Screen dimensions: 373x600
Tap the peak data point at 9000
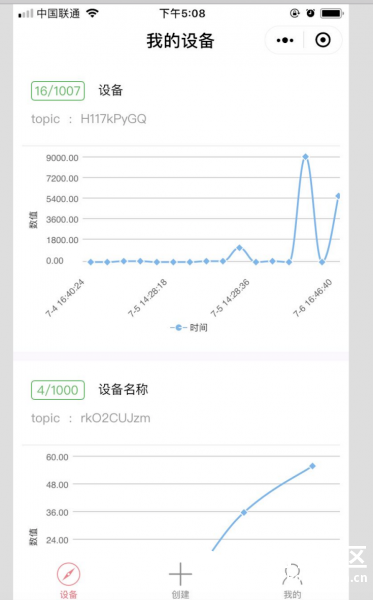tap(305, 157)
